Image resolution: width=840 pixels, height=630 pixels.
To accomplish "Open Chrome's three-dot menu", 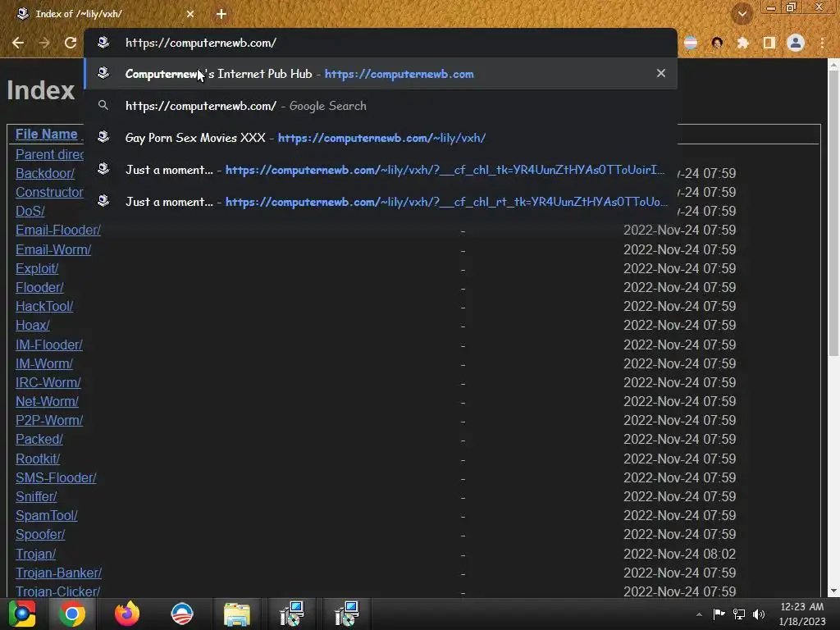I will pos(822,43).
